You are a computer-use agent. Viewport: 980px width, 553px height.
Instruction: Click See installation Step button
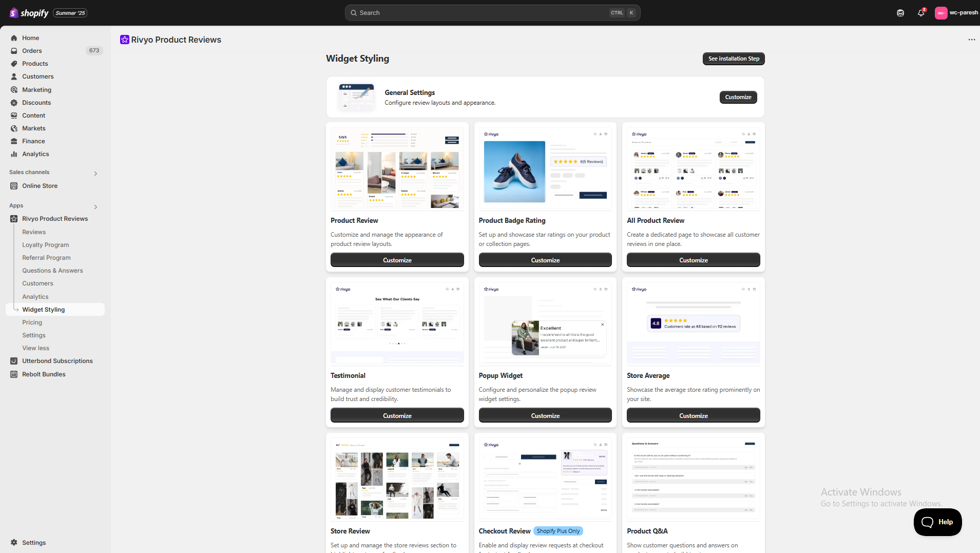734,59
